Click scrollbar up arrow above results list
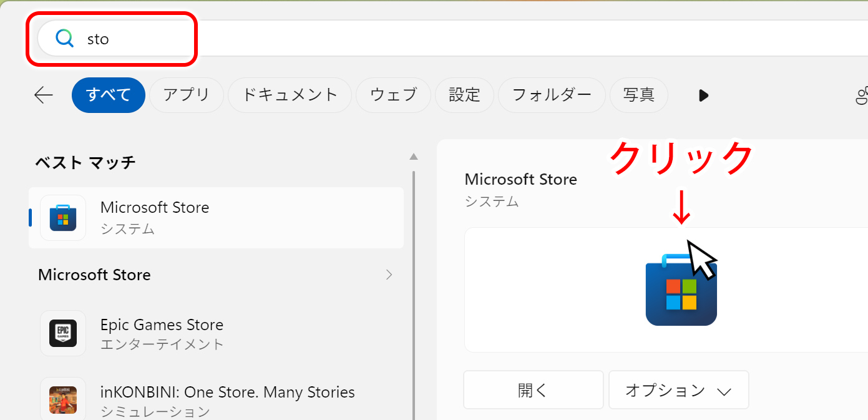 [413, 156]
